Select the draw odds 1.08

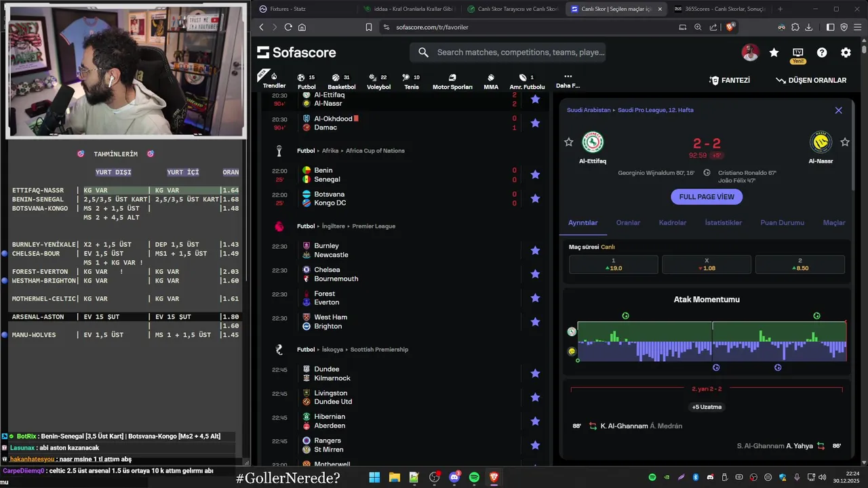tap(707, 264)
